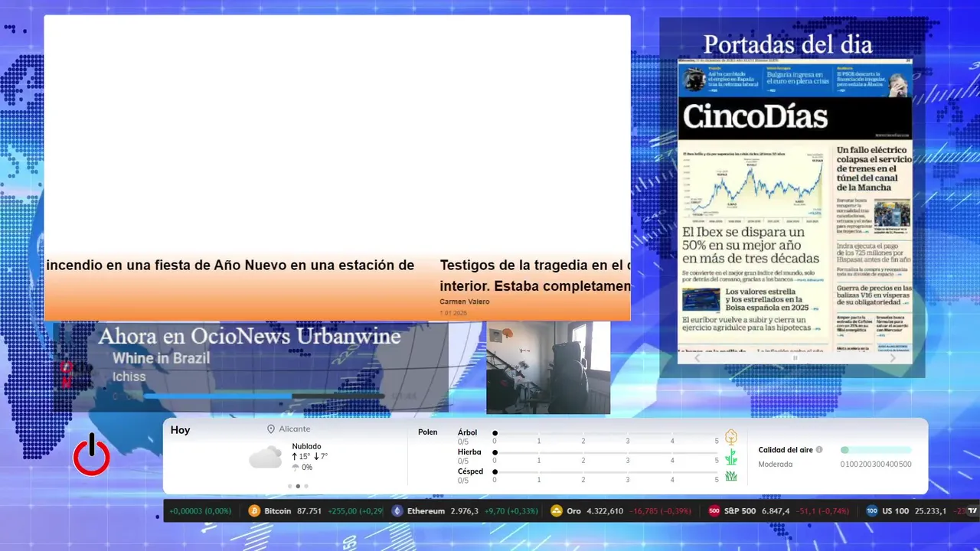Click the Hierba pollen level slider

tap(606, 453)
